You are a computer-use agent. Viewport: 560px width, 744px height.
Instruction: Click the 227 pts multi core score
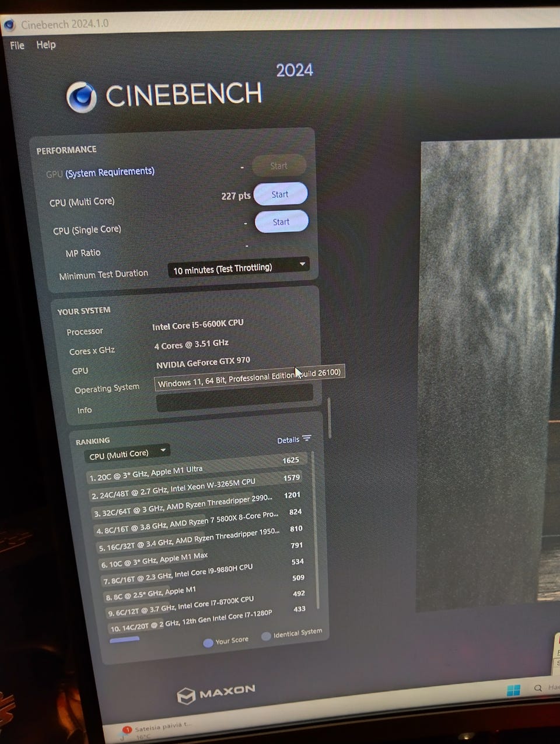click(236, 196)
